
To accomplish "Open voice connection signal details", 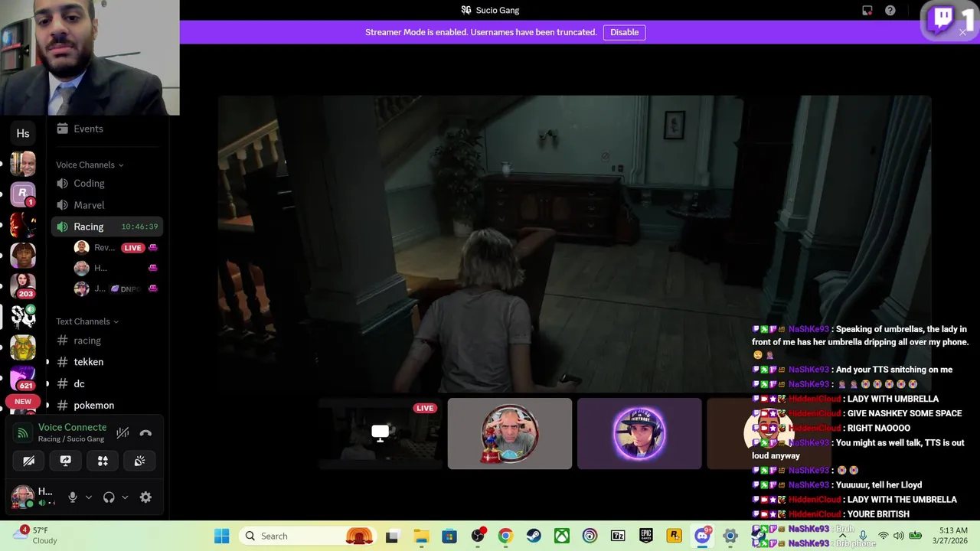I will click(24, 433).
